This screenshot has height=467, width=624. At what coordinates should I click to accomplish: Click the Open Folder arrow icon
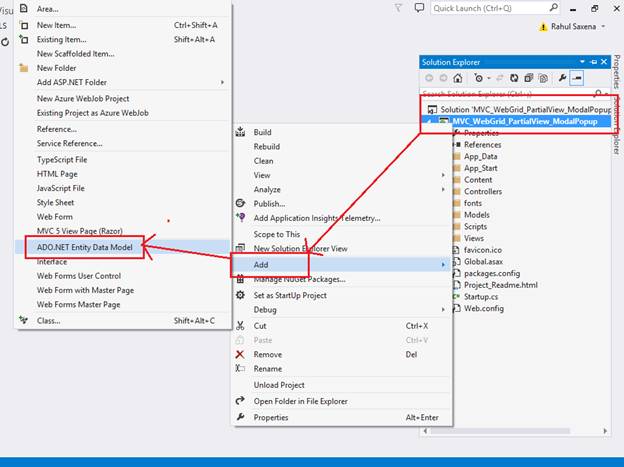tap(240, 401)
